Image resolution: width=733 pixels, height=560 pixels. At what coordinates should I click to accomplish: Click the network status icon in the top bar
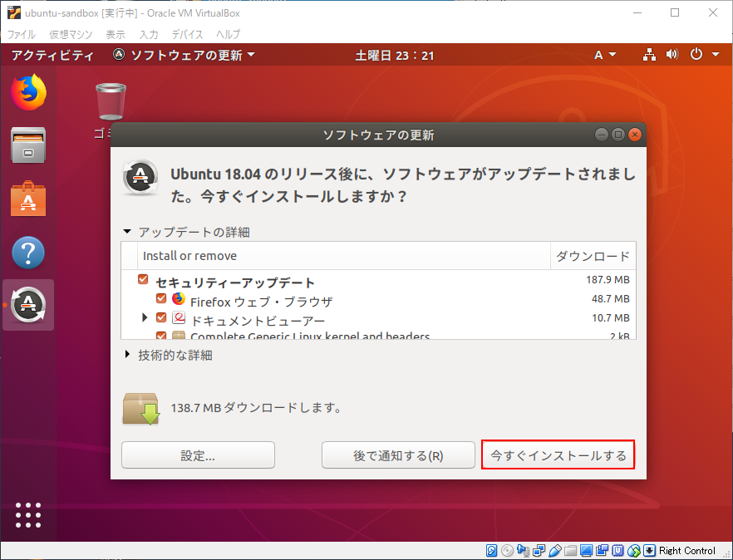[x=649, y=55]
